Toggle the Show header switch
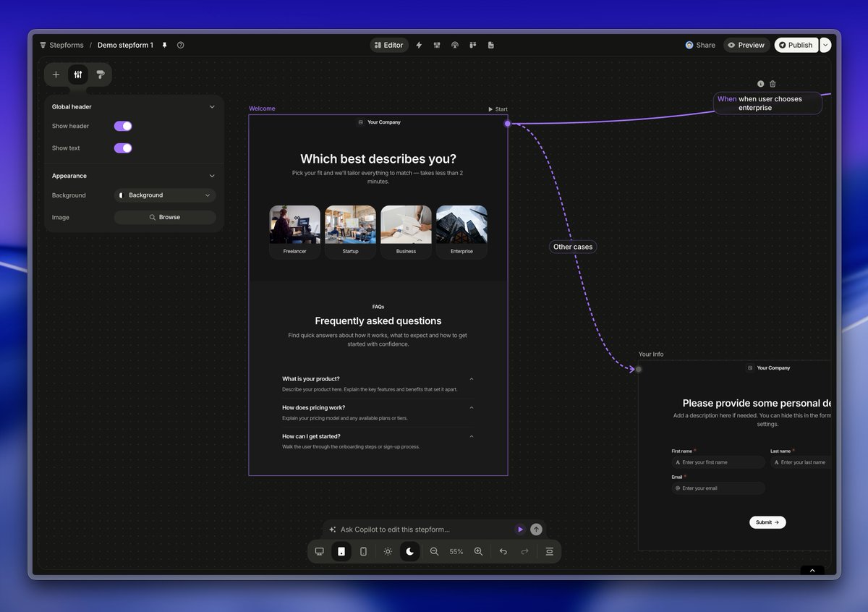 click(x=123, y=126)
